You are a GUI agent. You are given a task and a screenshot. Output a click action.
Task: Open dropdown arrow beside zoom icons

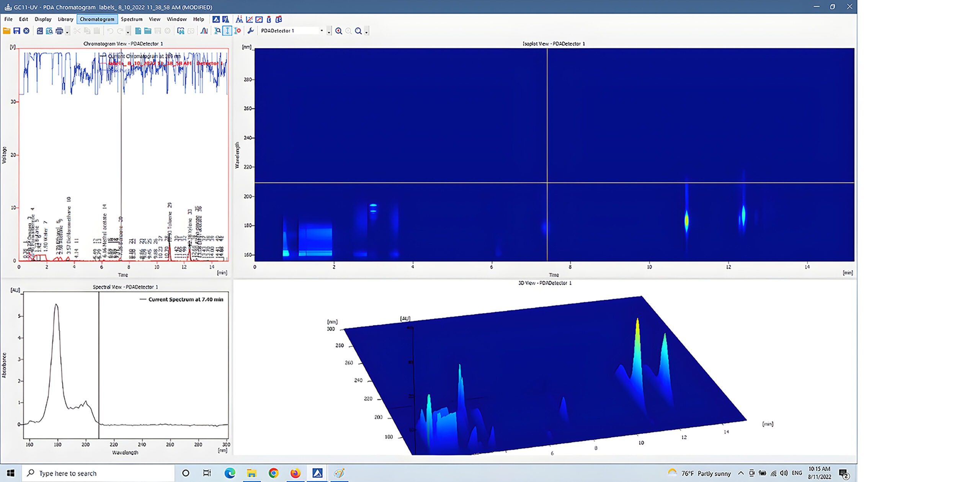[366, 32]
